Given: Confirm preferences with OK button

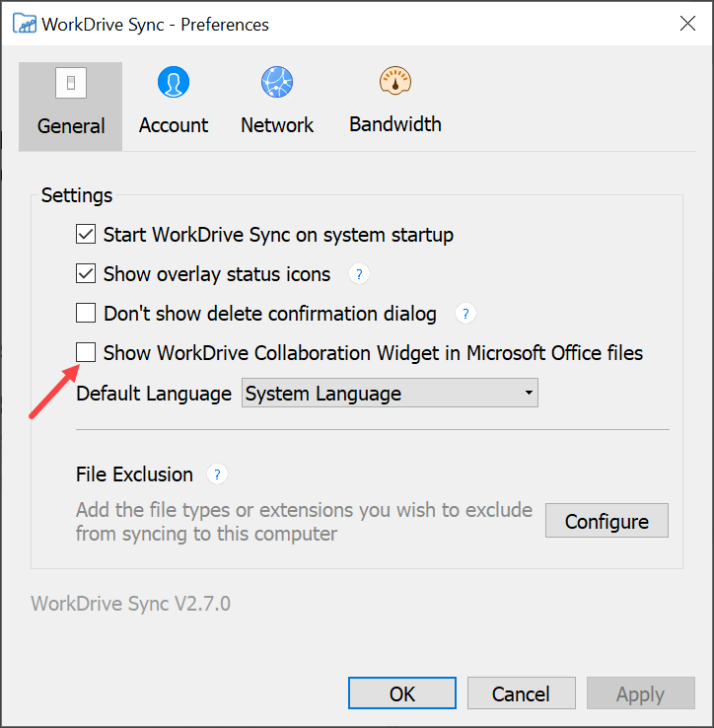Looking at the screenshot, I should click(x=402, y=693).
